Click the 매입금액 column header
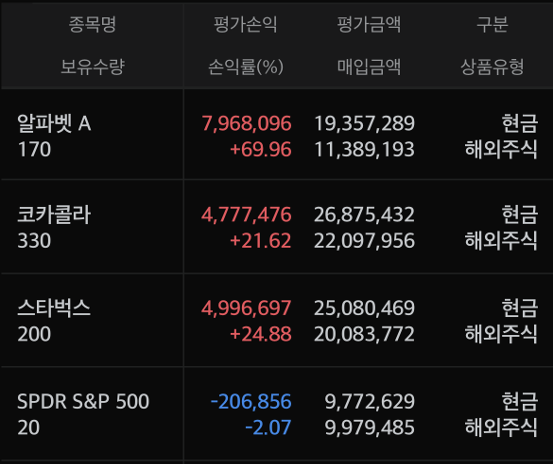 click(369, 66)
